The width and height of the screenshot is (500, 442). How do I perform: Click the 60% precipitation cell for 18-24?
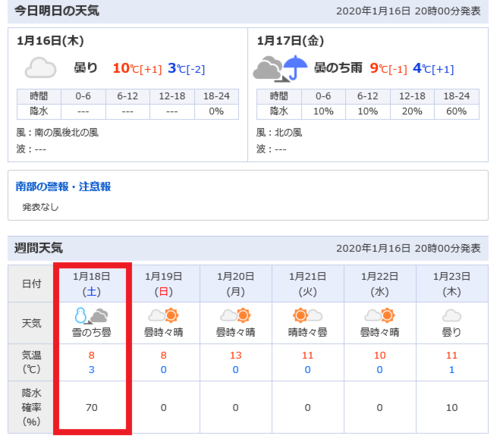point(456,111)
